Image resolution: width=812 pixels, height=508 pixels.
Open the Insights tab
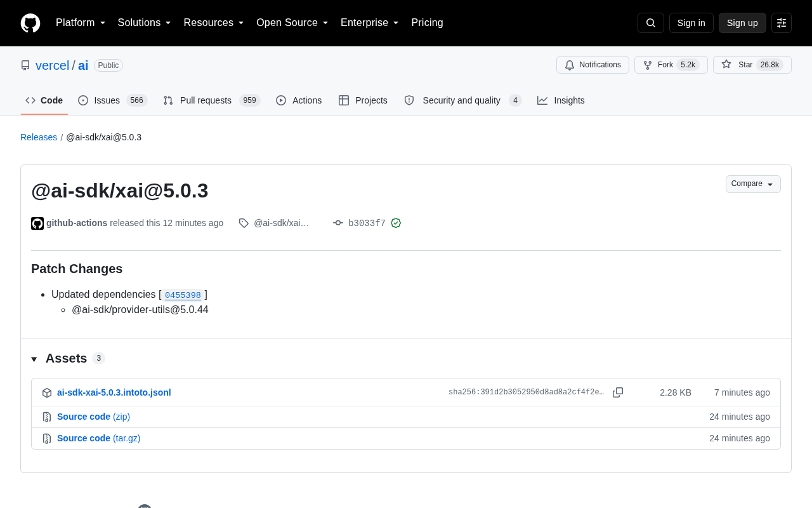tap(561, 100)
